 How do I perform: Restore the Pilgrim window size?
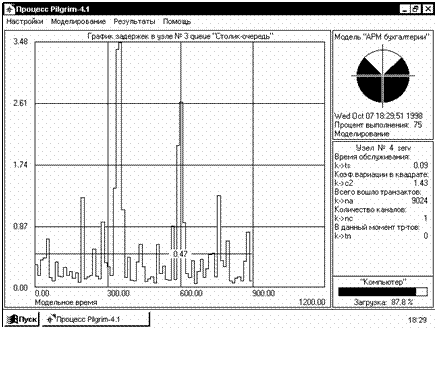[x=415, y=9]
